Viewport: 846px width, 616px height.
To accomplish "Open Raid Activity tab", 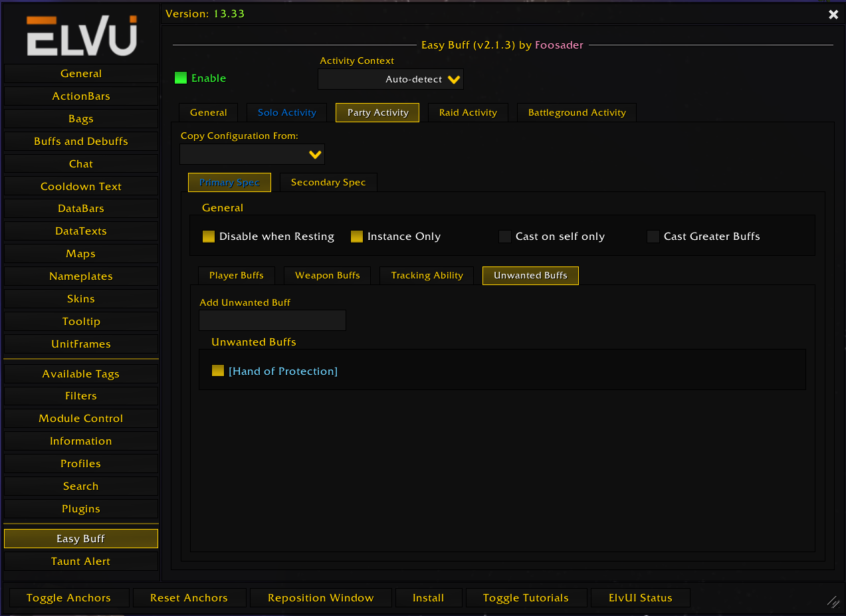I will point(468,112).
